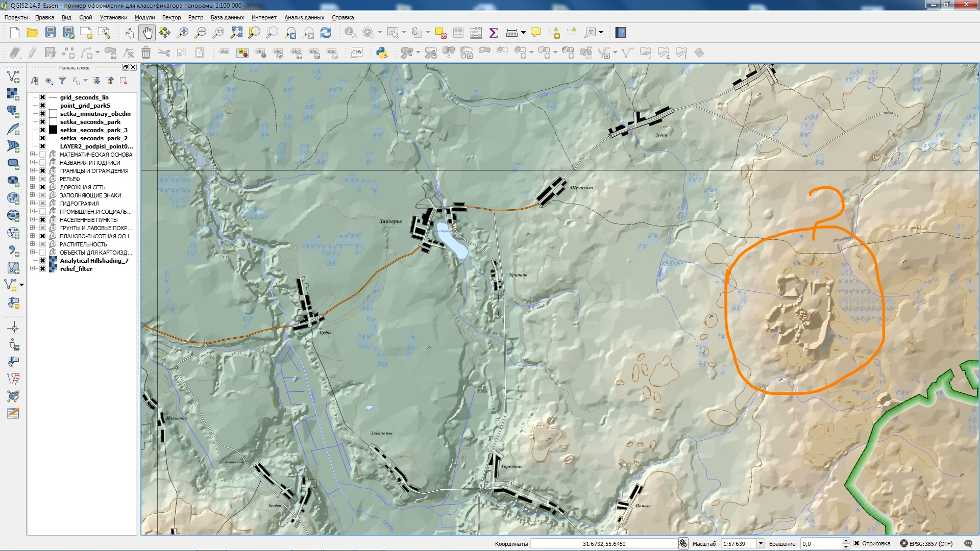Click the black setka_seconds_park_3 symbol swatch
The width and height of the screenshot is (980, 551).
53,130
